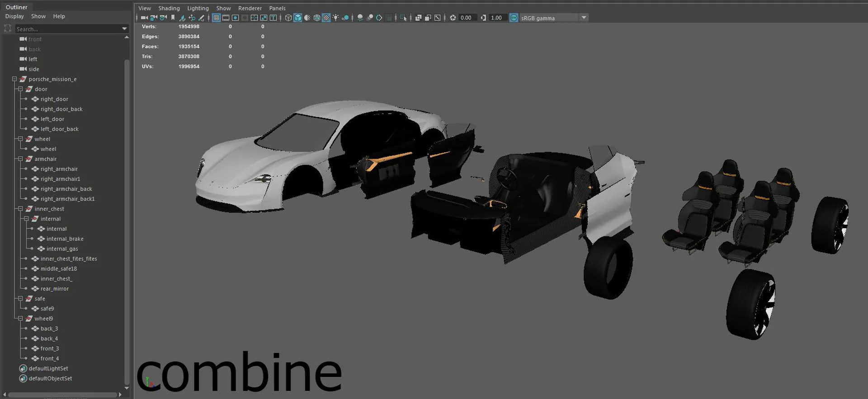Image resolution: width=868 pixels, height=399 pixels.
Task: Open the Outliner Show menu
Action: click(x=38, y=16)
